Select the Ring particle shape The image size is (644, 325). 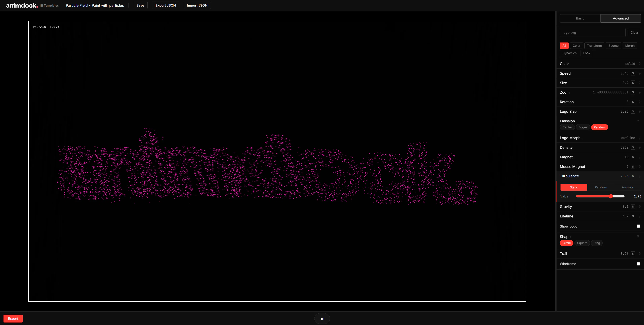(x=597, y=243)
